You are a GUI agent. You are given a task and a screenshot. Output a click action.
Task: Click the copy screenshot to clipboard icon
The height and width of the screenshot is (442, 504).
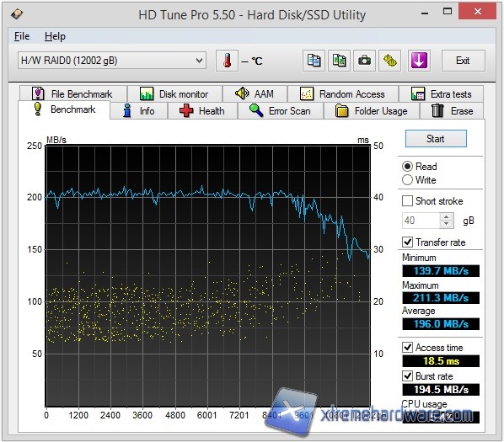(339, 61)
